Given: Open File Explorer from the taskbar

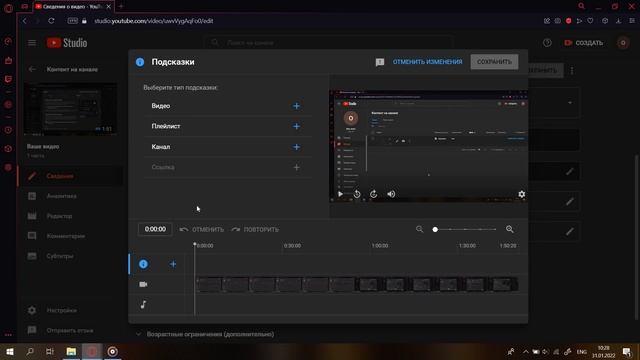Looking at the screenshot, I should [x=71, y=351].
